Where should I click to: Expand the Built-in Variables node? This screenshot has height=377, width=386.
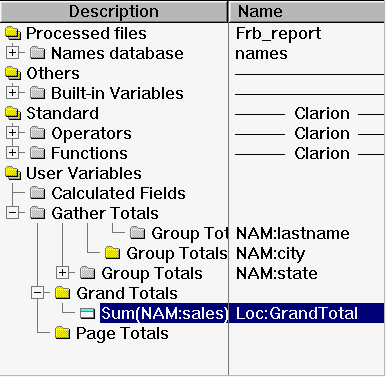pyautogui.click(x=12, y=93)
